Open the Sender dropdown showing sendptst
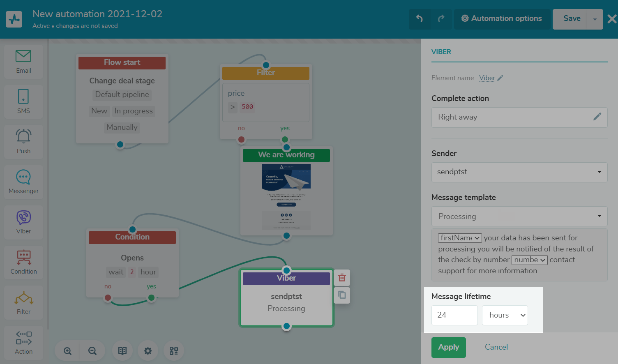Image resolution: width=618 pixels, height=364 pixels. [x=519, y=172]
